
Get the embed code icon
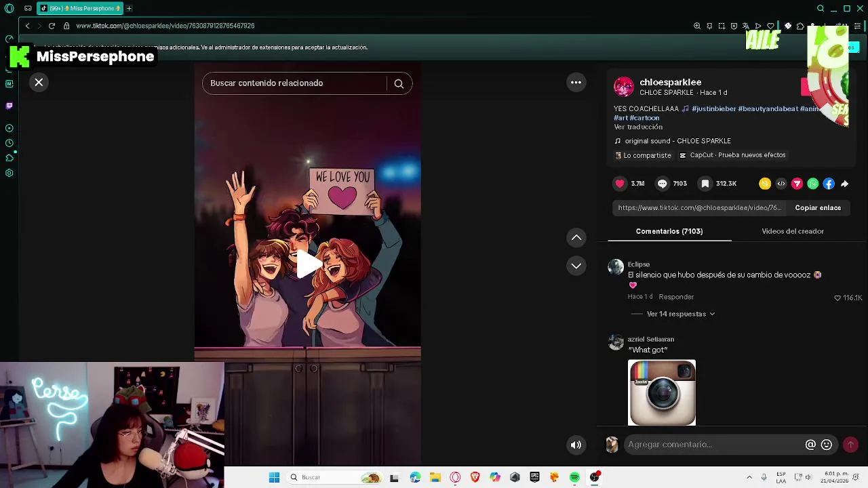pos(781,184)
